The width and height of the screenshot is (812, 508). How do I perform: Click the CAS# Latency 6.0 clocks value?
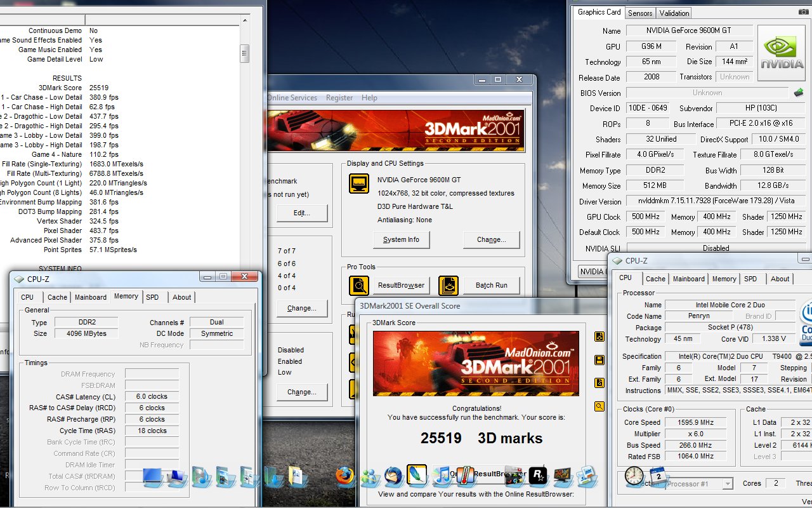point(152,396)
